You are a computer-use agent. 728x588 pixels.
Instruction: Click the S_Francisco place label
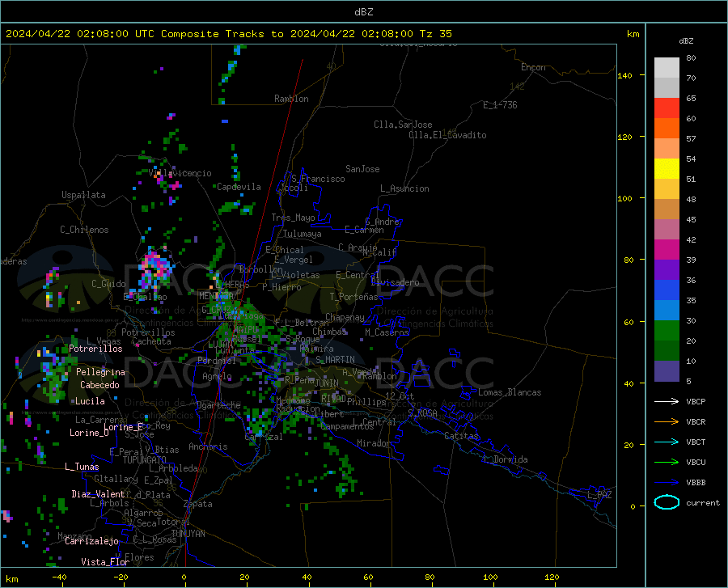coord(318,179)
